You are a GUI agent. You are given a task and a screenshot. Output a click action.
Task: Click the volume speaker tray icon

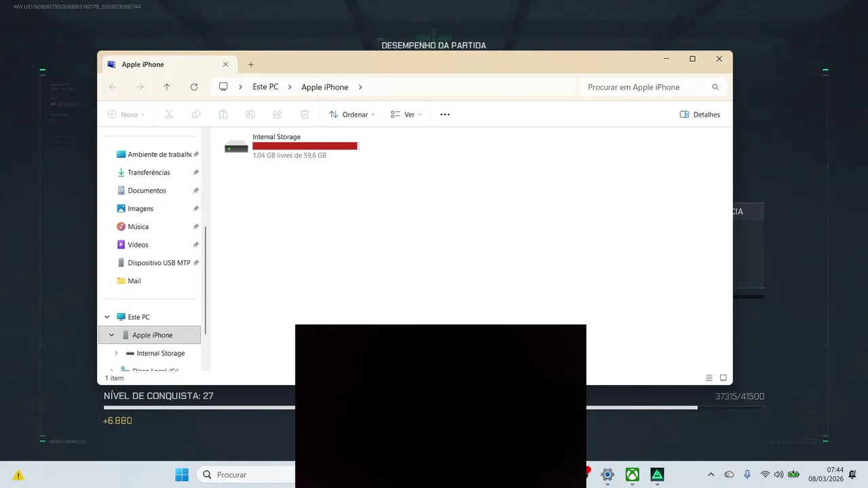(x=778, y=474)
